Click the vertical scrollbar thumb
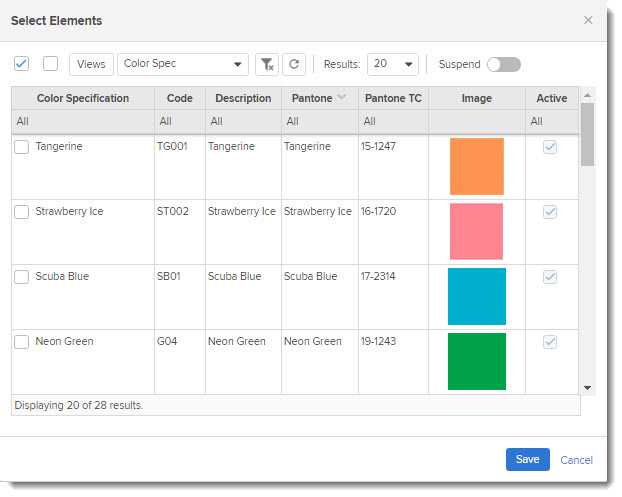Screen dimensions: 622x497 pos(587,134)
